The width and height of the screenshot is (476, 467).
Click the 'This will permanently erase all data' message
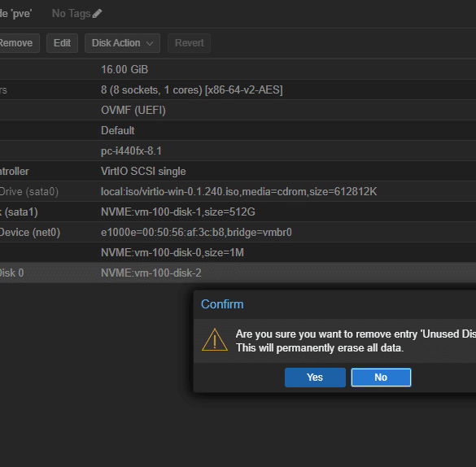click(320, 347)
